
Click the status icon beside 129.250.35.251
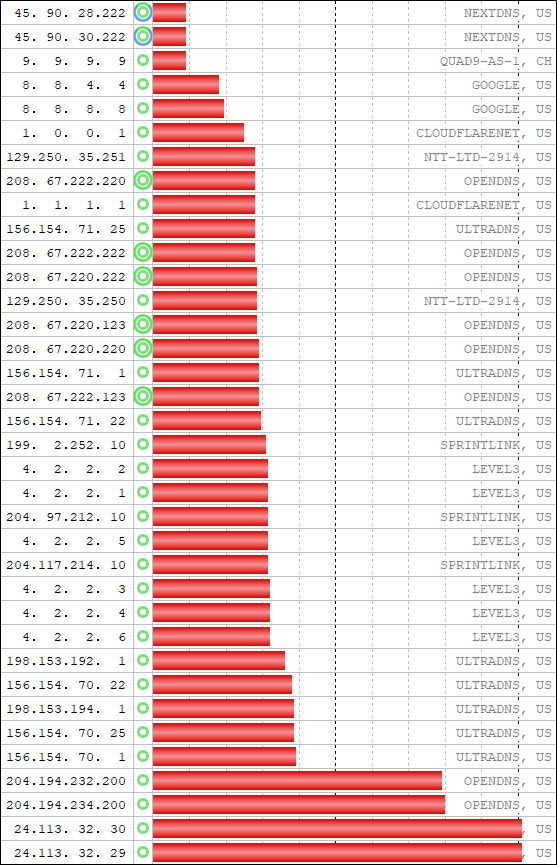click(x=143, y=156)
